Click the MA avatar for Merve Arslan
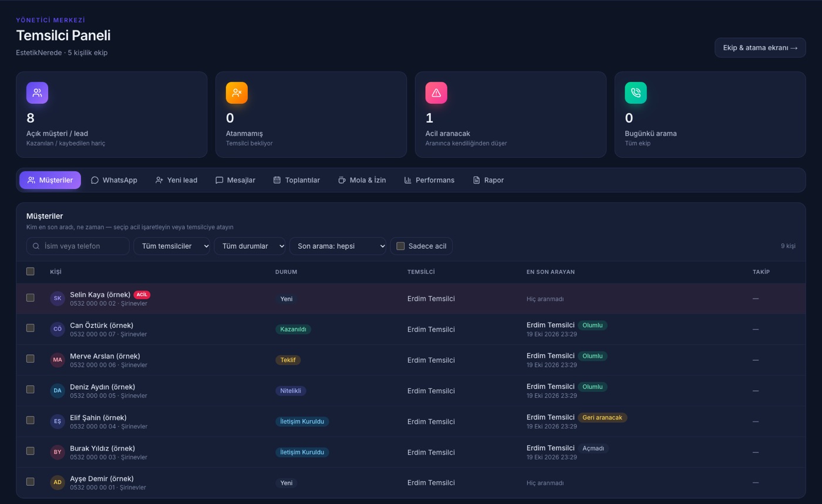822x504 pixels. 58,360
